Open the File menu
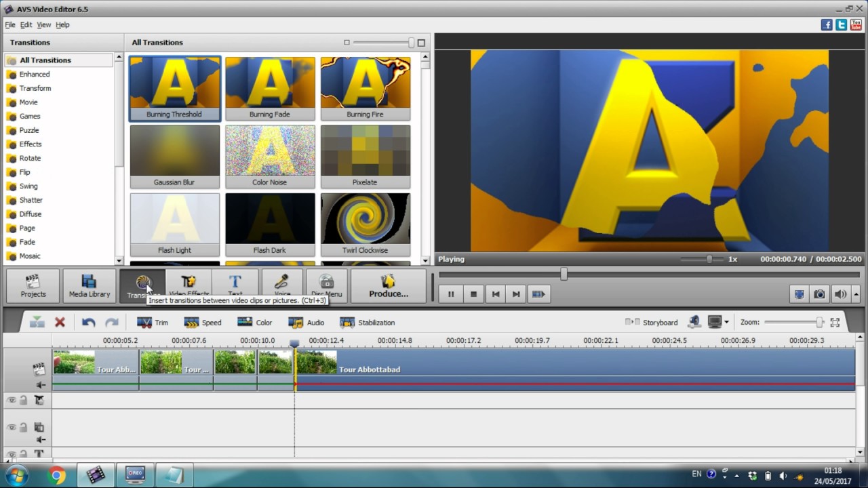Screen dimensions: 868x488 coord(10,24)
